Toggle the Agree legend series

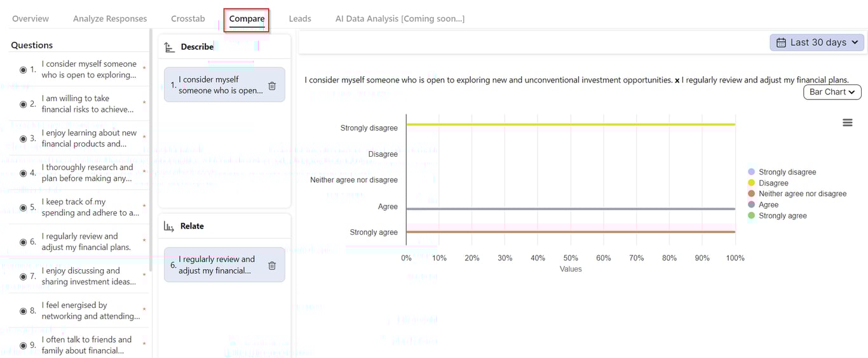(x=768, y=204)
